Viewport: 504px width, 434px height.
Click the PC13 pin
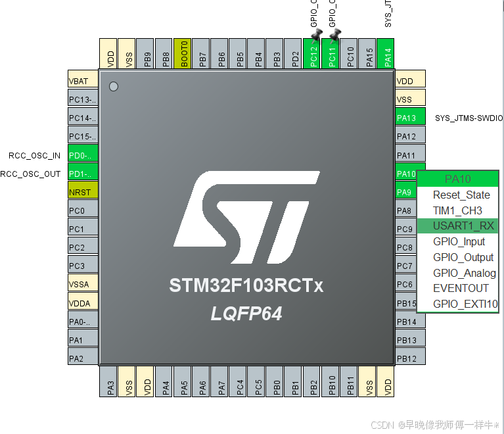coord(83,98)
